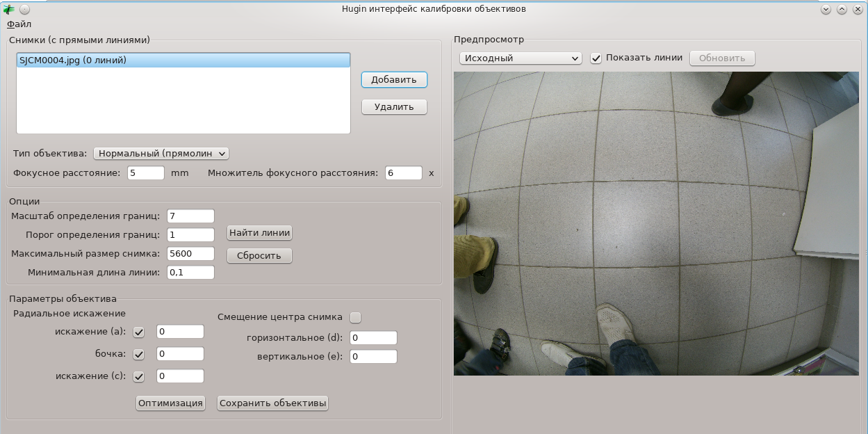Click the Удалить button
Viewport: 868px width, 434px height.
[394, 107]
